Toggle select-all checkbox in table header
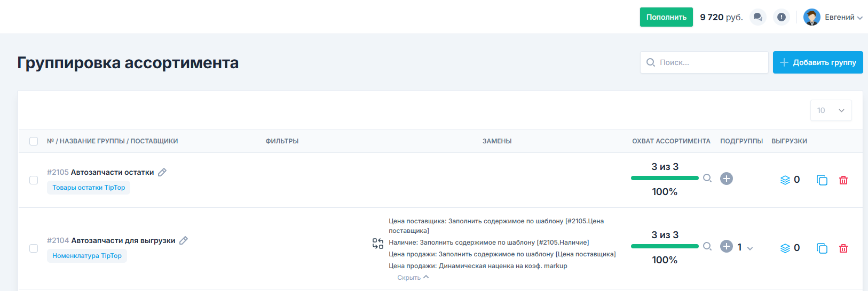 coord(34,141)
